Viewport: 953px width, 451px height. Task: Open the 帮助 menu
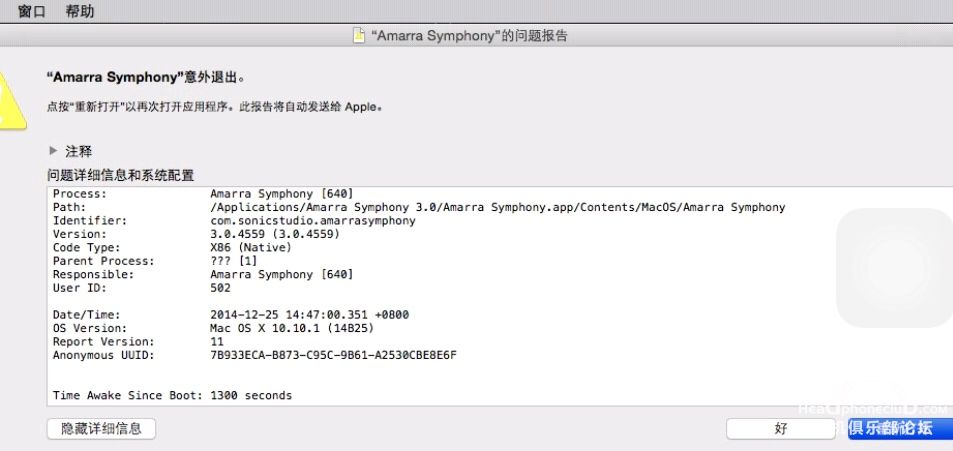coord(80,12)
